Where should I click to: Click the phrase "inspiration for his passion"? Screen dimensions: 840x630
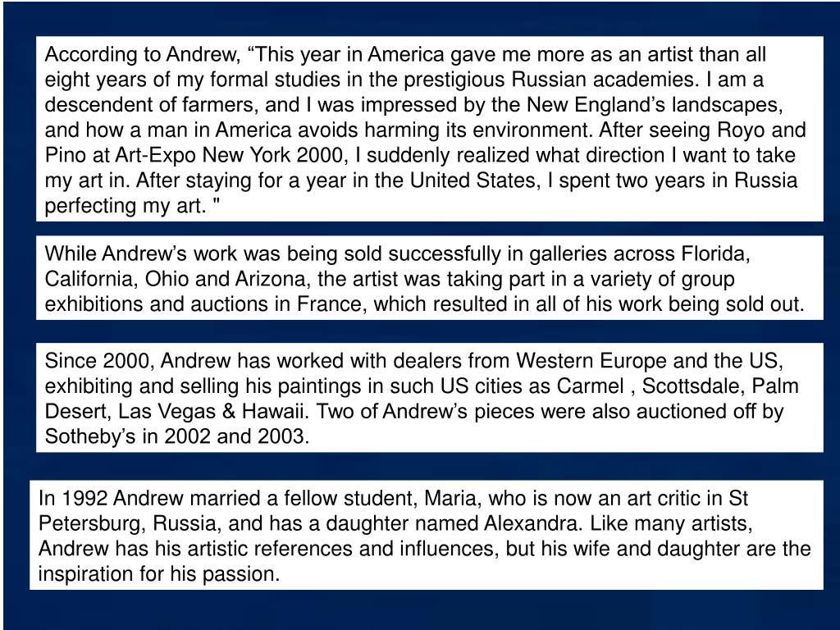[x=157, y=573]
